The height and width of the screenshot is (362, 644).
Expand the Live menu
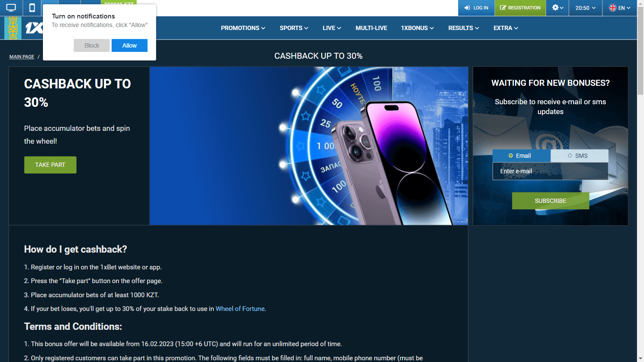pyautogui.click(x=331, y=28)
